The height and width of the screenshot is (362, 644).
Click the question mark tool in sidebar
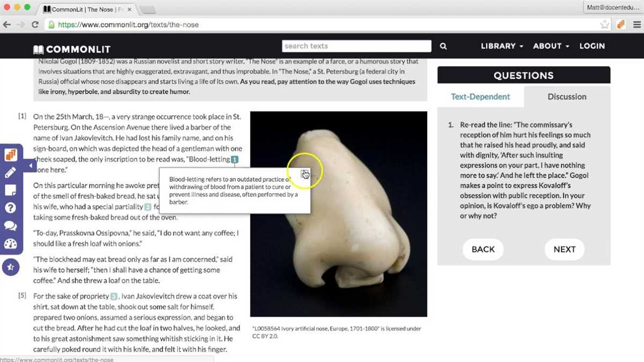coord(11,208)
